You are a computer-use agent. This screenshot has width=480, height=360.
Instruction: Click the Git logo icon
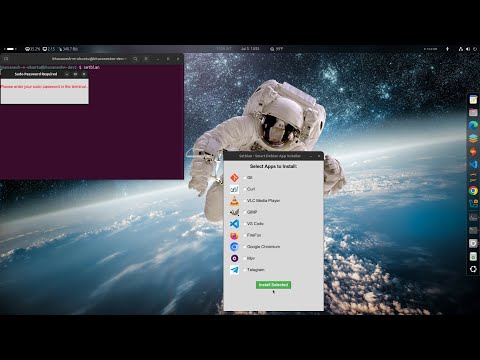[234, 178]
